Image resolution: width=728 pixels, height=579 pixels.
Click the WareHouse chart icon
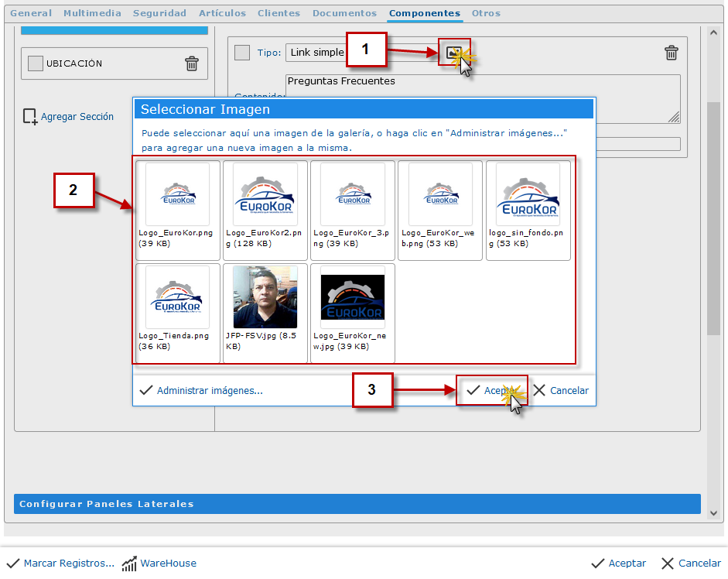(129, 564)
